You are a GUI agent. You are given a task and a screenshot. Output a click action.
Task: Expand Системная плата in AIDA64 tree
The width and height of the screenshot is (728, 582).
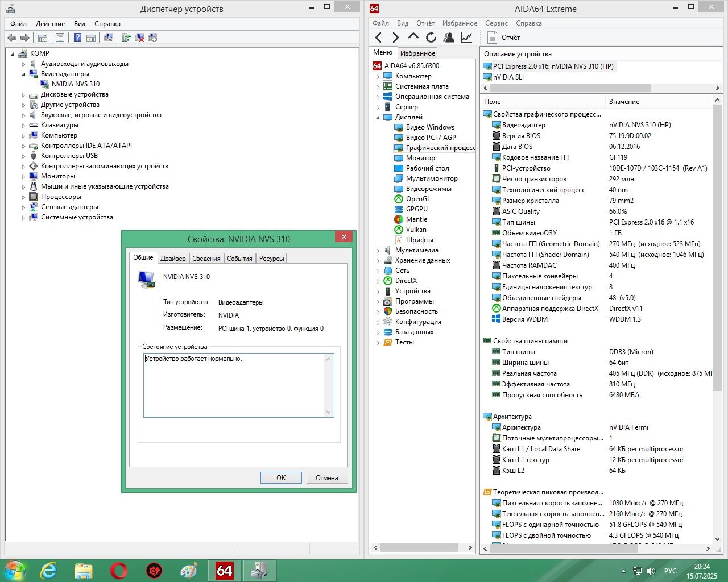tap(378, 87)
